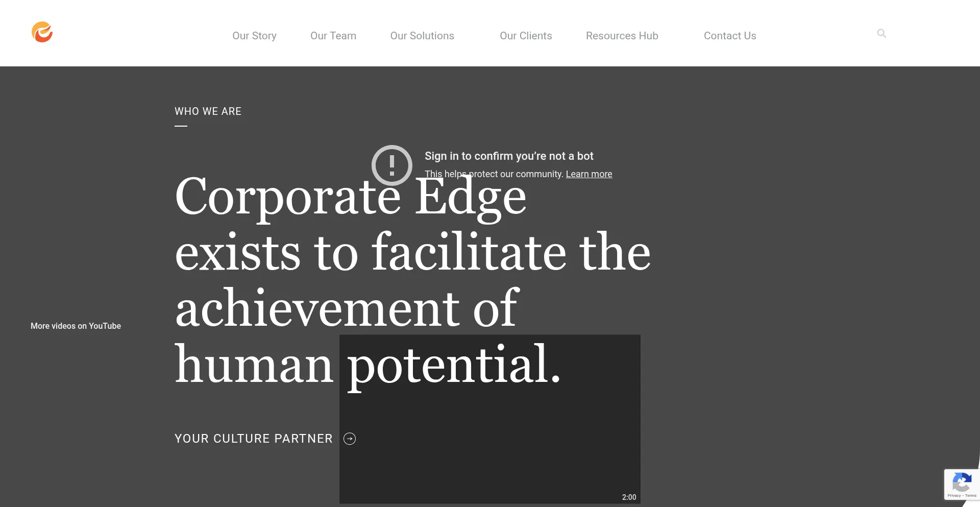The width and height of the screenshot is (980, 507).
Task: Click YOUR CULTURE PARTNER text
Action: point(253,439)
